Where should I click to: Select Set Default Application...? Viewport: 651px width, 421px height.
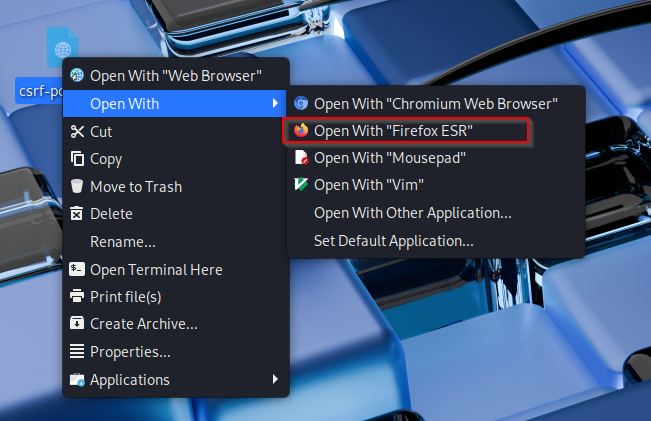436,241
